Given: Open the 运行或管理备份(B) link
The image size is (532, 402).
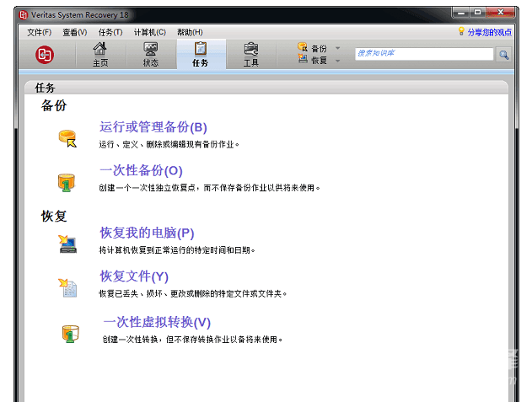Looking at the screenshot, I should pyautogui.click(x=153, y=127).
